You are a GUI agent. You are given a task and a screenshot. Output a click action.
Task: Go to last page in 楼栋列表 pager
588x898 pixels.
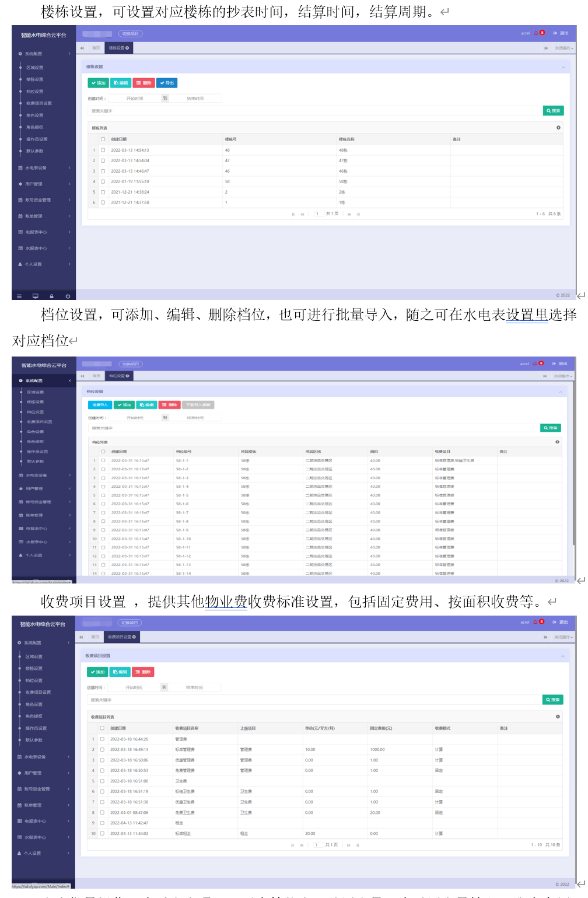pyautogui.click(x=358, y=214)
